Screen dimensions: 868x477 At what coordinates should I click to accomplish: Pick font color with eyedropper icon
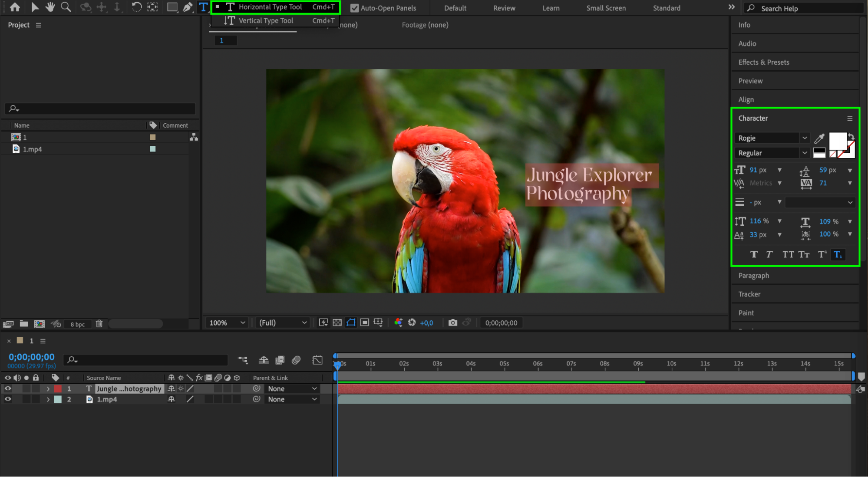pyautogui.click(x=819, y=138)
